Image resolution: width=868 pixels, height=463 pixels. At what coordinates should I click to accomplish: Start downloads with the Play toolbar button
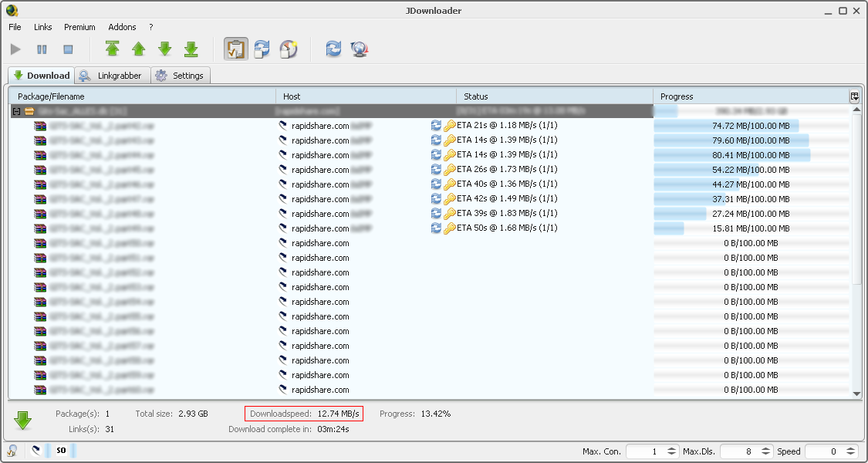[15, 50]
